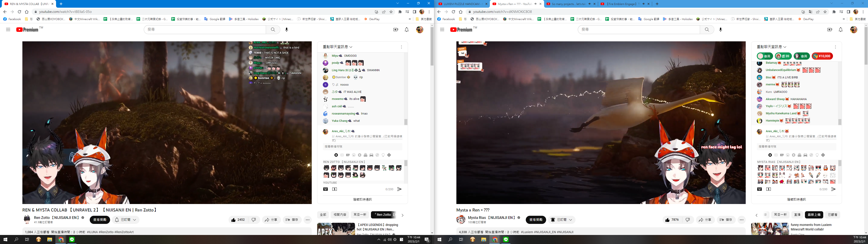Image resolution: width=868 pixels, height=244 pixels.
Task: Show more bookmarks chevron in right browser
Action: 844,19
